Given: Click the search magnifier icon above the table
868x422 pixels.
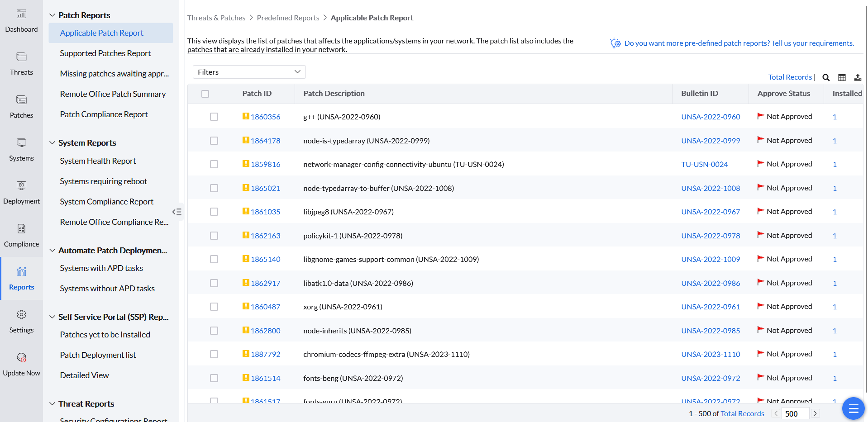Looking at the screenshot, I should 826,77.
